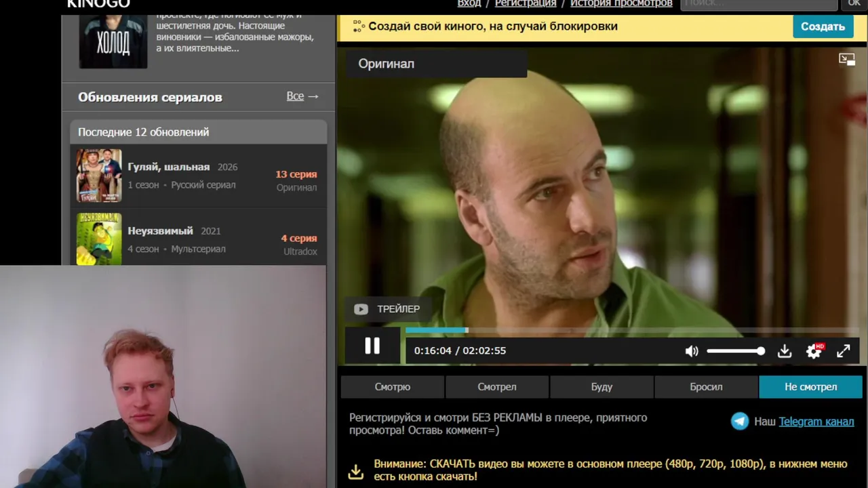Click the ТРЕЙЛЕР label
Image resolution: width=868 pixels, height=488 pixels.
click(x=399, y=309)
